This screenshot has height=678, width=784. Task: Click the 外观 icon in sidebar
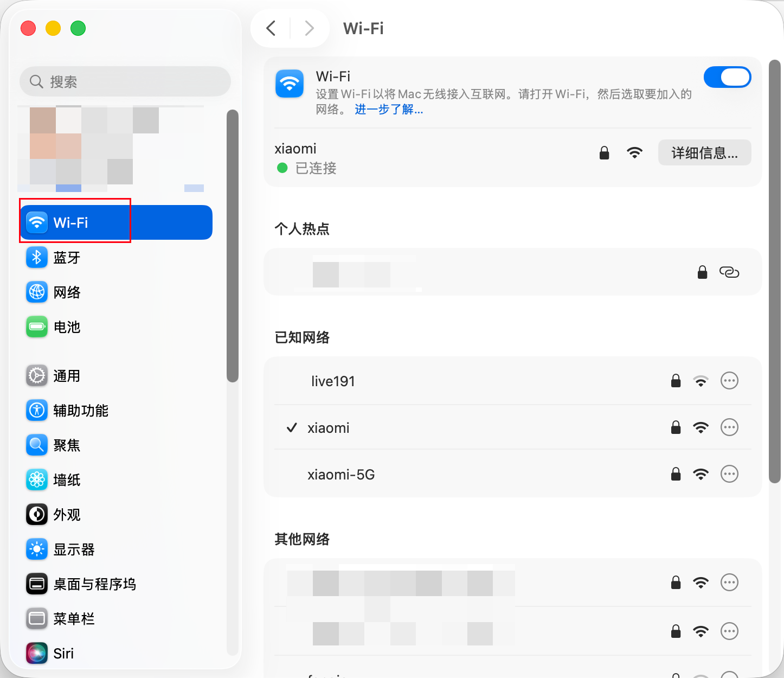37,514
